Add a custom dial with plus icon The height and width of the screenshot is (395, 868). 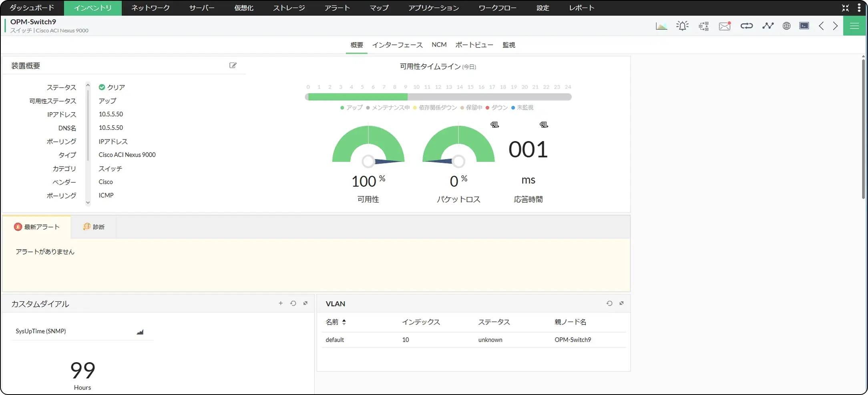point(281,303)
